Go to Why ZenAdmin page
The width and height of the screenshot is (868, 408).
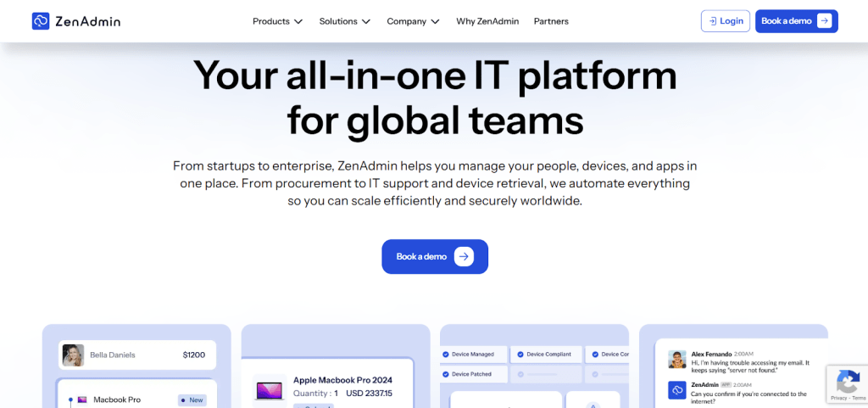[x=487, y=21]
